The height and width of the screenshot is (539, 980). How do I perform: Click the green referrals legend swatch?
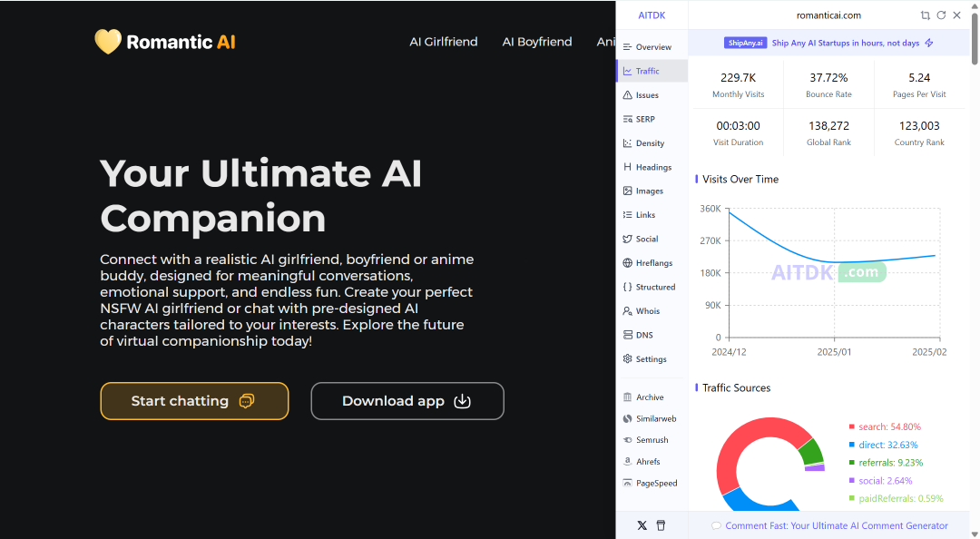pyautogui.click(x=851, y=463)
